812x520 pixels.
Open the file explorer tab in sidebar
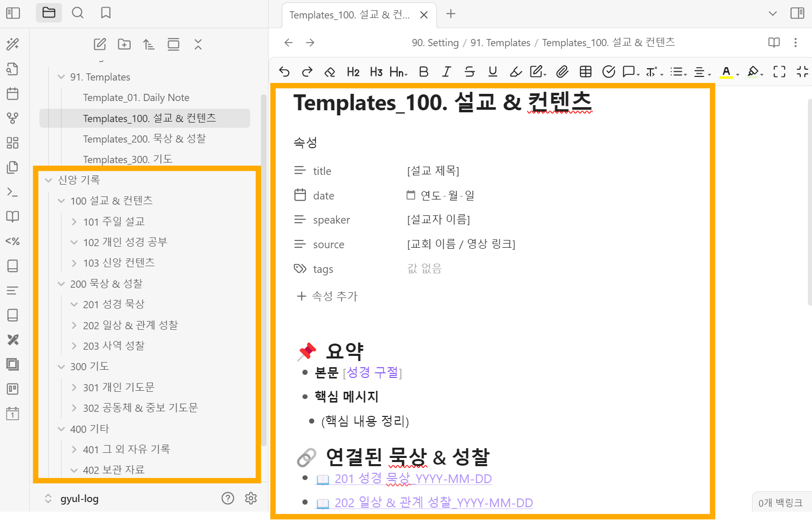(49, 13)
